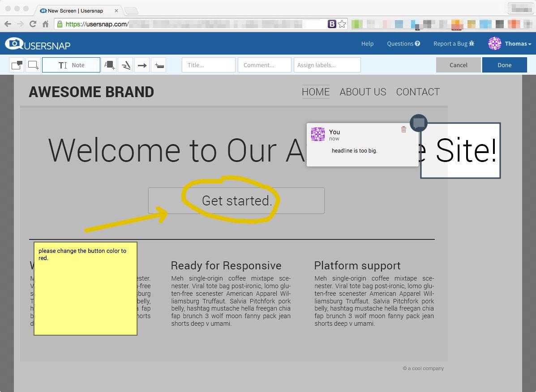Delete the comment with trash icon
This screenshot has width=536, height=392.
click(x=403, y=129)
